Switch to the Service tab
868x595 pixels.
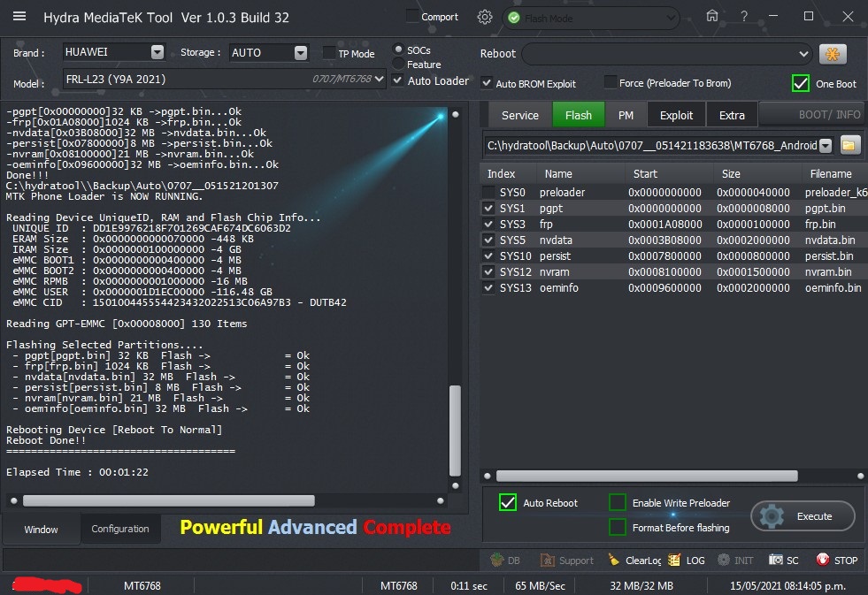pos(519,115)
